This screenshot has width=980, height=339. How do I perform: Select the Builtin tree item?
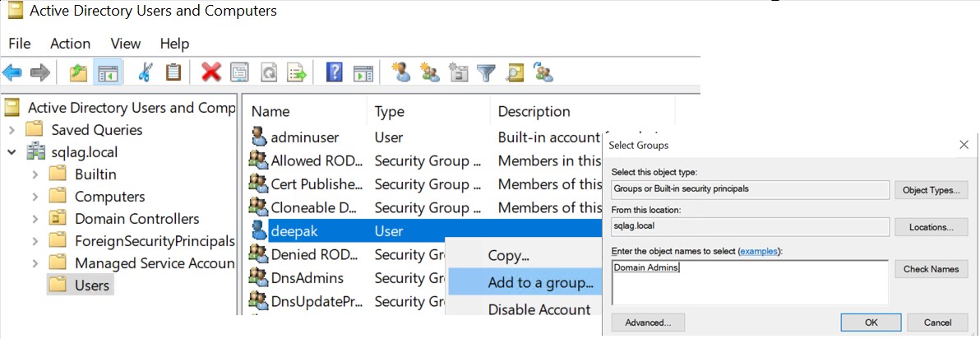point(95,174)
